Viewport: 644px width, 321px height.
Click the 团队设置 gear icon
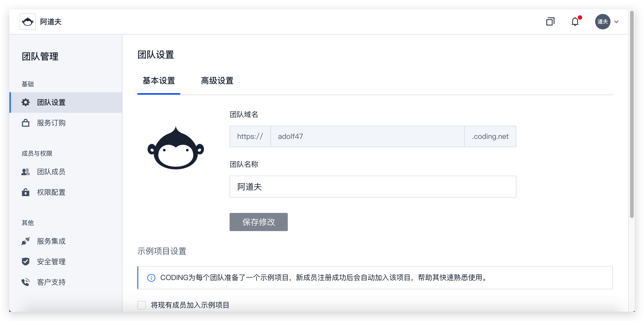pos(26,102)
